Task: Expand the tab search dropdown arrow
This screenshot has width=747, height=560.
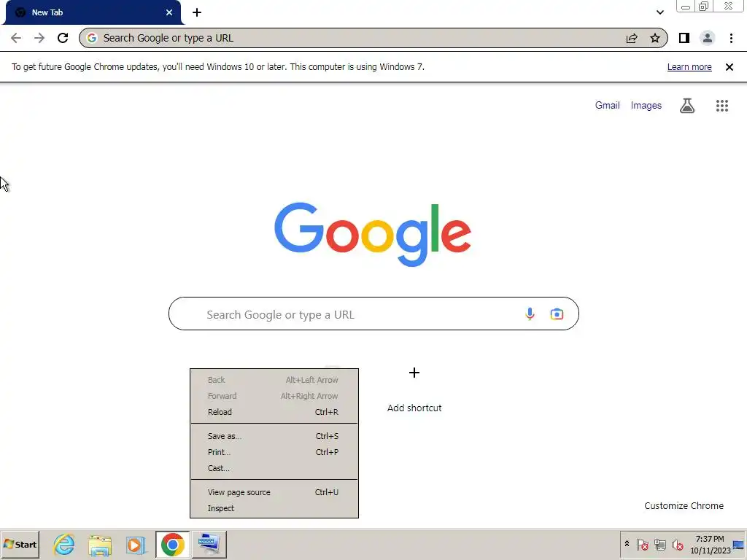Action: point(659,12)
